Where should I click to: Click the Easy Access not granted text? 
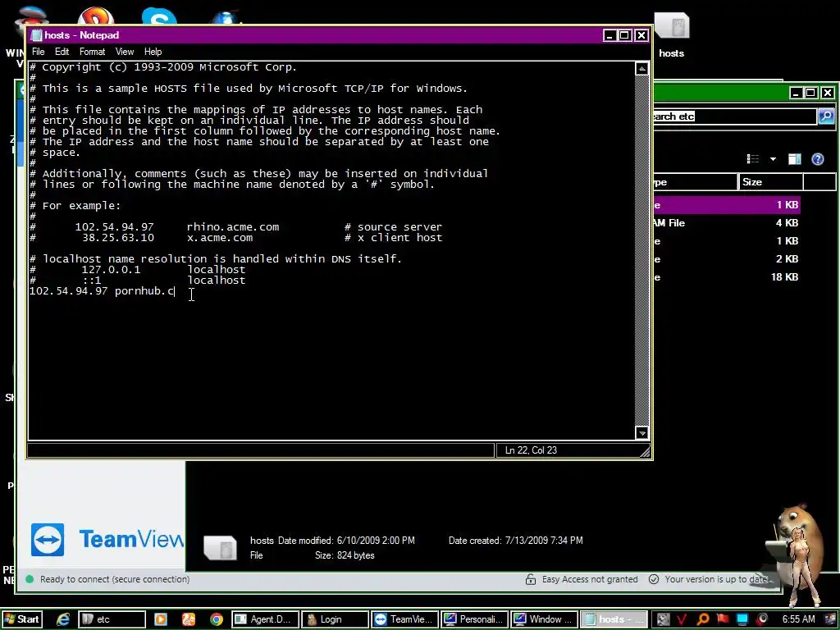[590, 579]
